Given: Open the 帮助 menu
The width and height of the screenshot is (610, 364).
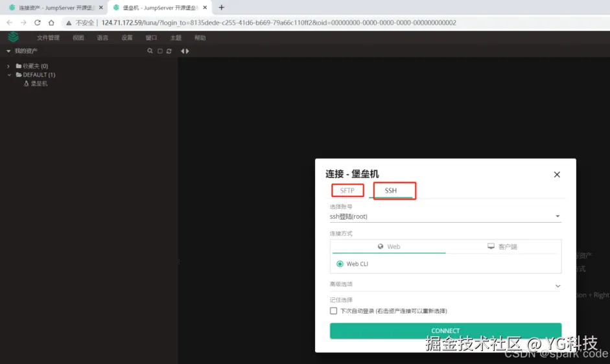Looking at the screenshot, I should [x=200, y=38].
